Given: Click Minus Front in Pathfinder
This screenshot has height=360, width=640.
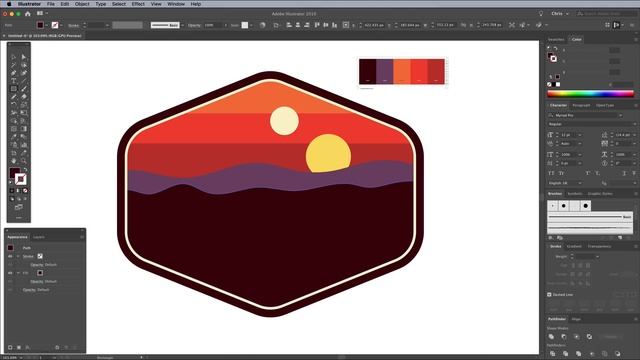Looking at the screenshot, I should point(564,336).
